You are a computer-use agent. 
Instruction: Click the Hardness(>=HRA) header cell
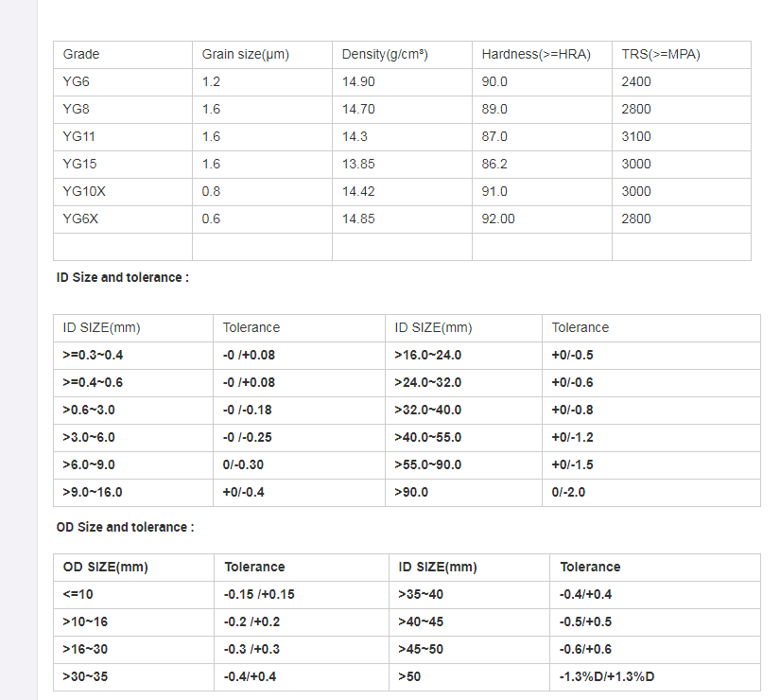click(x=542, y=54)
